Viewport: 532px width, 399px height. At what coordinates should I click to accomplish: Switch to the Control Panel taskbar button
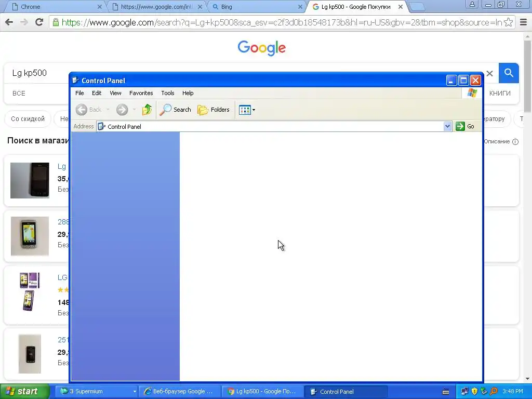coord(345,392)
